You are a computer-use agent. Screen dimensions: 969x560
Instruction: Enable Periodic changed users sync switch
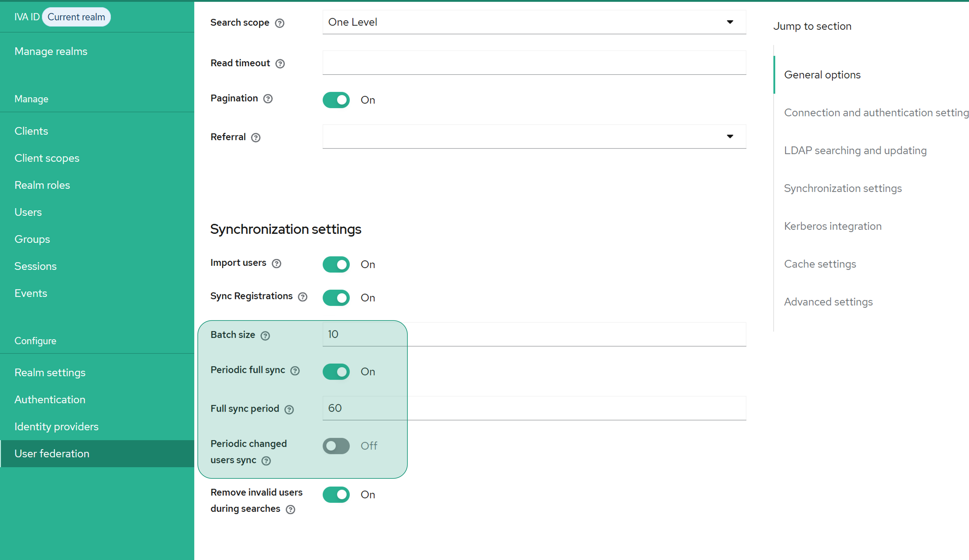coord(336,446)
